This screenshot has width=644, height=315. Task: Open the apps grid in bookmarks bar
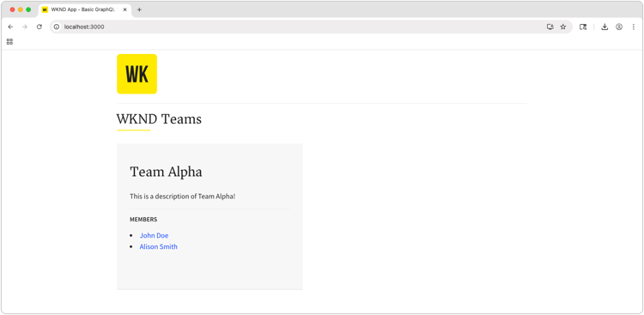9,41
